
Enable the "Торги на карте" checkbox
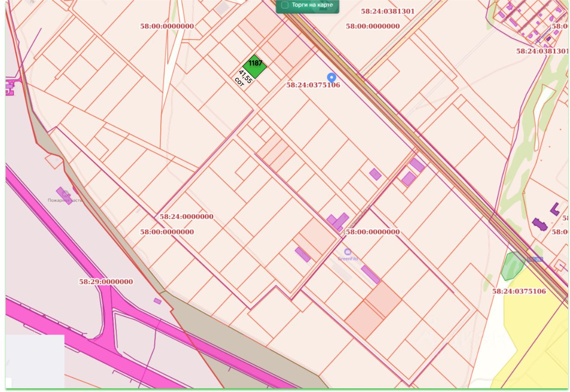(285, 5)
